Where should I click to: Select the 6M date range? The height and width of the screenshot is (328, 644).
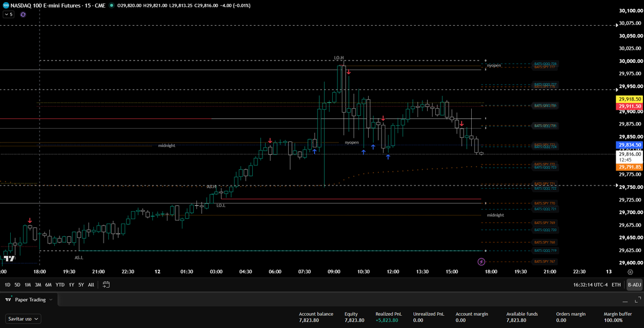[x=48, y=285]
